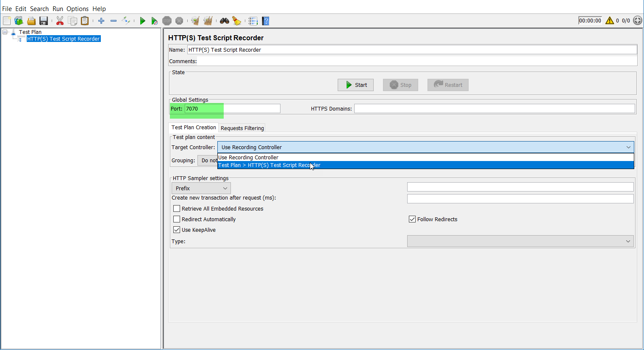Open the Prefix naming dropdown
Viewport: 644px width, 350px height.
201,188
